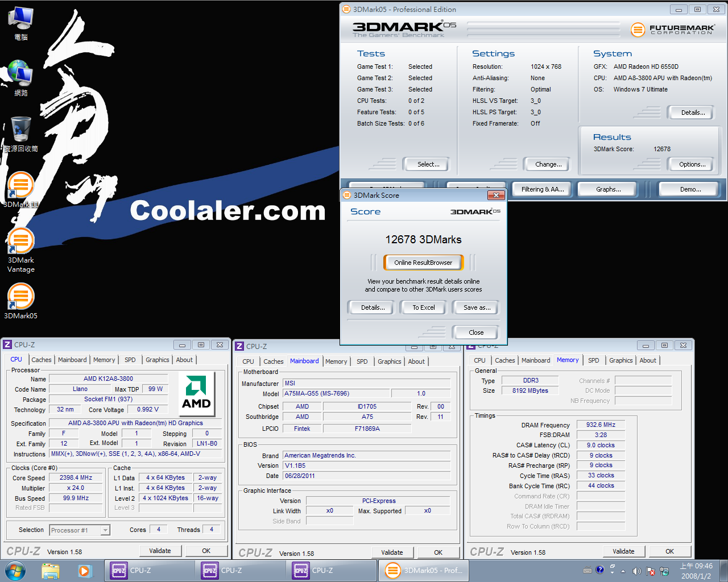Screen dimensions: 728x582
Task: Click the '12678 3DMarks' score text
Action: click(423, 239)
